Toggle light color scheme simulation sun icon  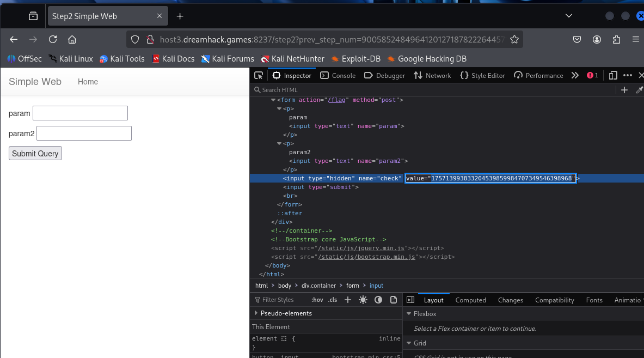(x=363, y=300)
